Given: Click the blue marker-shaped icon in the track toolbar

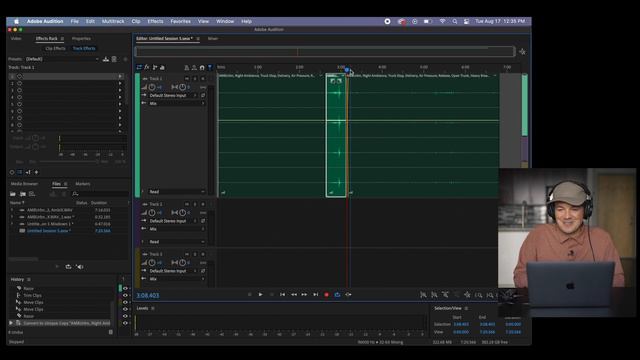Looking at the screenshot, I should click(210, 67).
